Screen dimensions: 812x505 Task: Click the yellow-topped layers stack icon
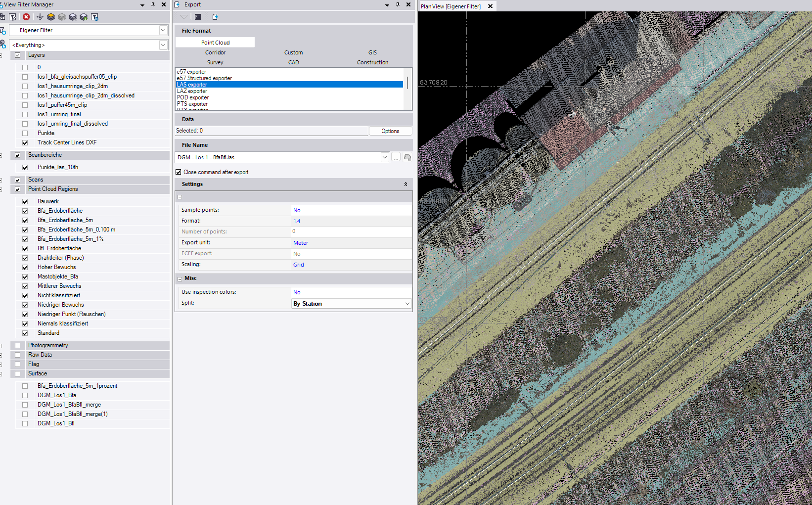click(x=51, y=17)
